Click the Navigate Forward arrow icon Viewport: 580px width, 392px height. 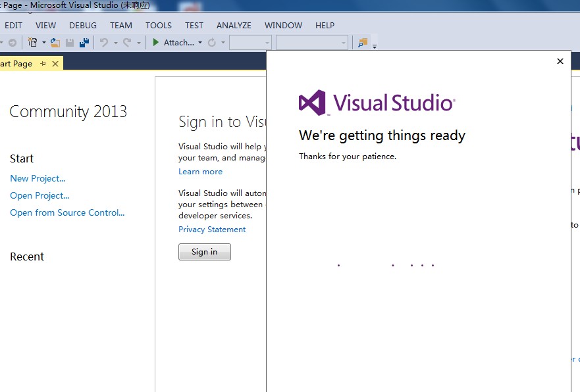13,43
